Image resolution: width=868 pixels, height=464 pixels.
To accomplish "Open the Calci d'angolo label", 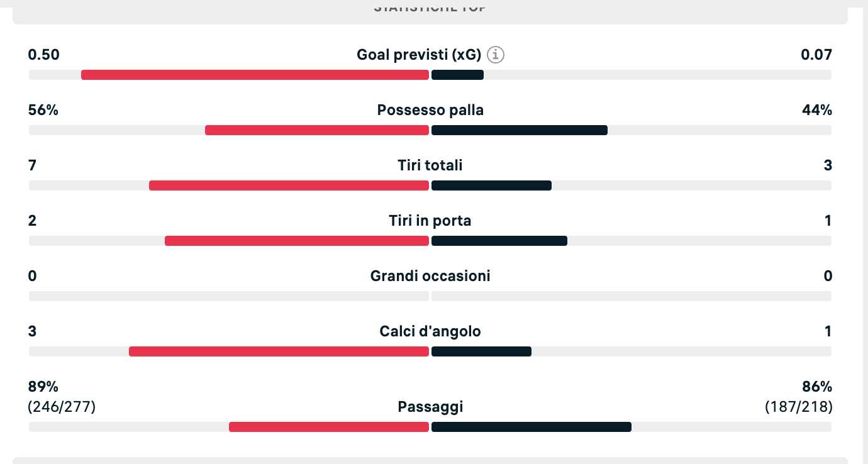I will [x=430, y=331].
